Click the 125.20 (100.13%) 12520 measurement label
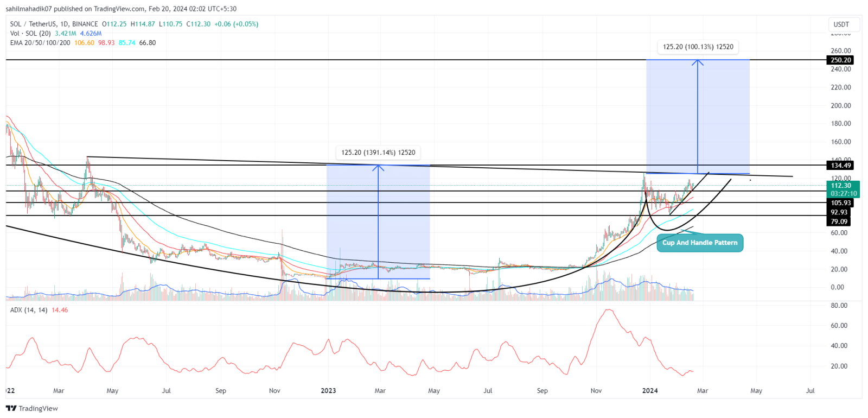The height and width of the screenshot is (418, 868). point(698,47)
